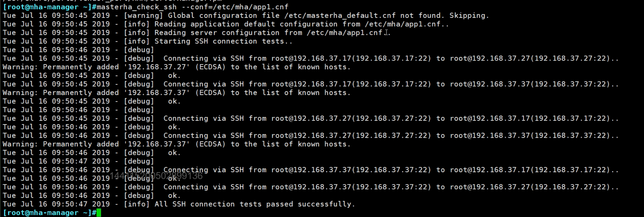644x217 pixels.
Task: Click the Permanently added '192.168.37.27' warning
Action: click(x=176, y=67)
